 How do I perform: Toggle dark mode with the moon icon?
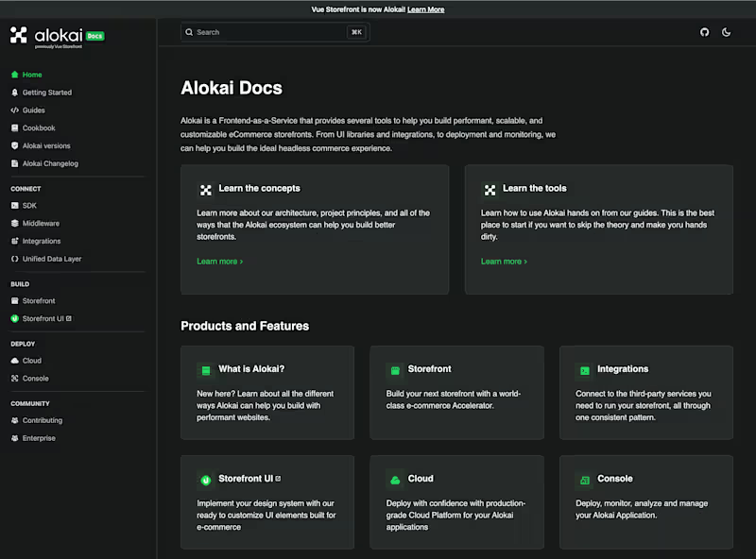pyautogui.click(x=728, y=32)
